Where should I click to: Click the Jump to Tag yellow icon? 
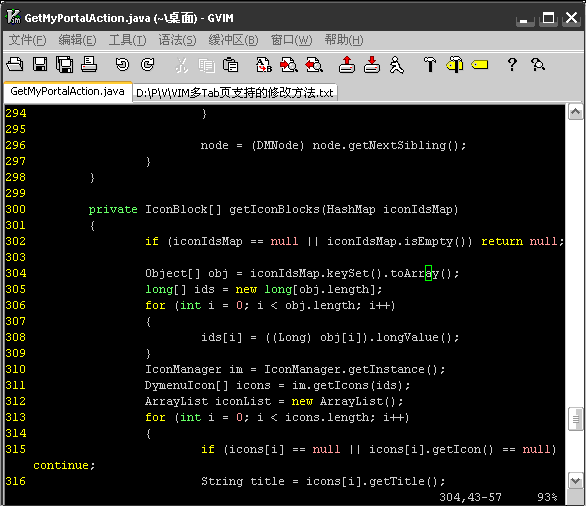(479, 65)
